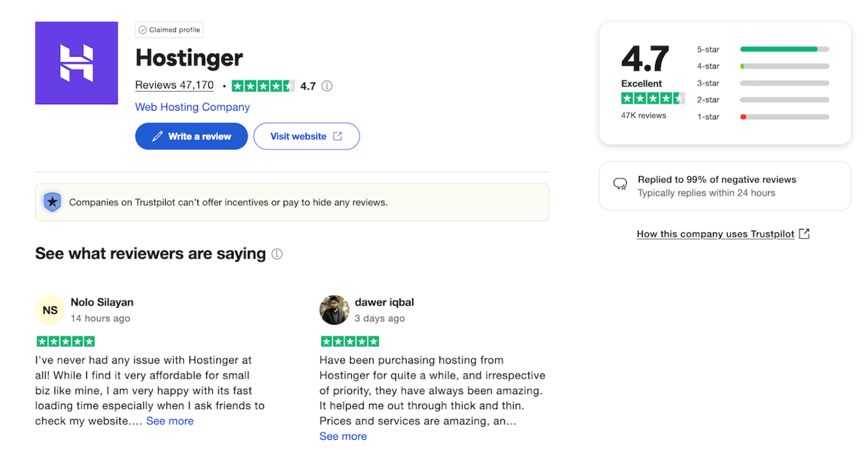
Task: Click the green star rating next to Reviews count
Action: (x=262, y=85)
